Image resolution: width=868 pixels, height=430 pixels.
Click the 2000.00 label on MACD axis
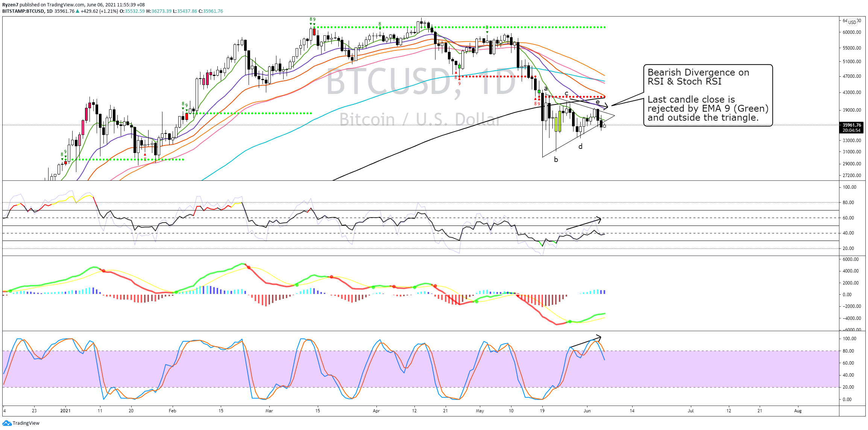click(x=850, y=283)
